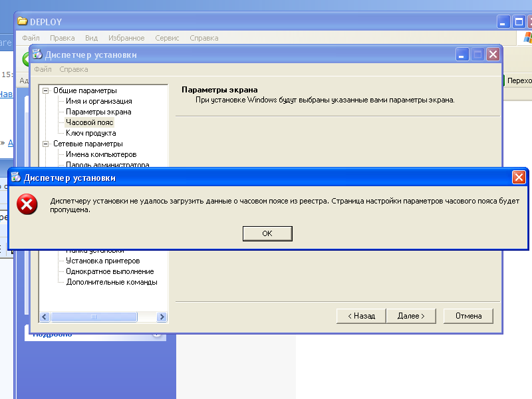
Task: Click the Отмена button
Action: coord(468,316)
